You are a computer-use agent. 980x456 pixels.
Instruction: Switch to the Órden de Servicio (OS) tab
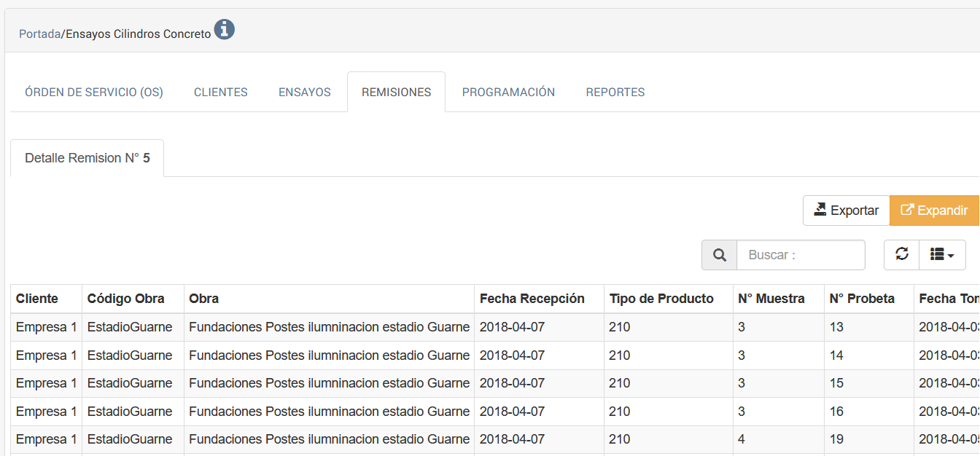(x=94, y=93)
